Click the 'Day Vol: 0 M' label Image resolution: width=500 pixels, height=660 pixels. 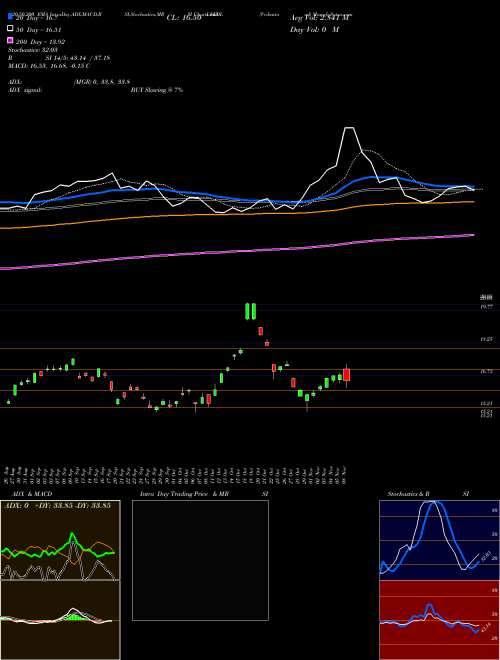[x=314, y=29]
